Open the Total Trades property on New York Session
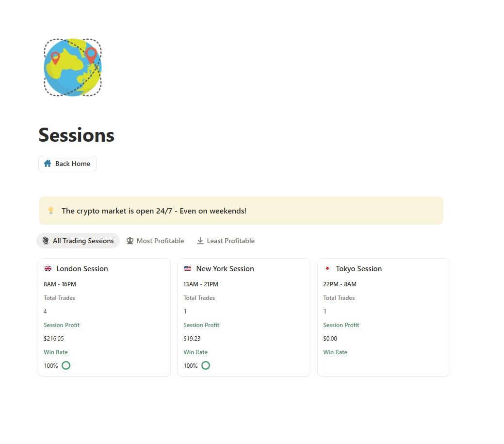 (x=199, y=297)
